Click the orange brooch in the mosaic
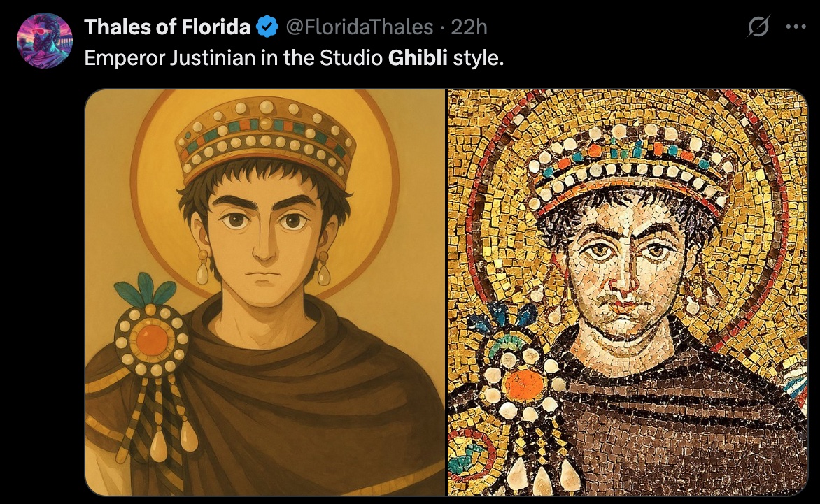The height and width of the screenshot is (504, 820). click(521, 385)
